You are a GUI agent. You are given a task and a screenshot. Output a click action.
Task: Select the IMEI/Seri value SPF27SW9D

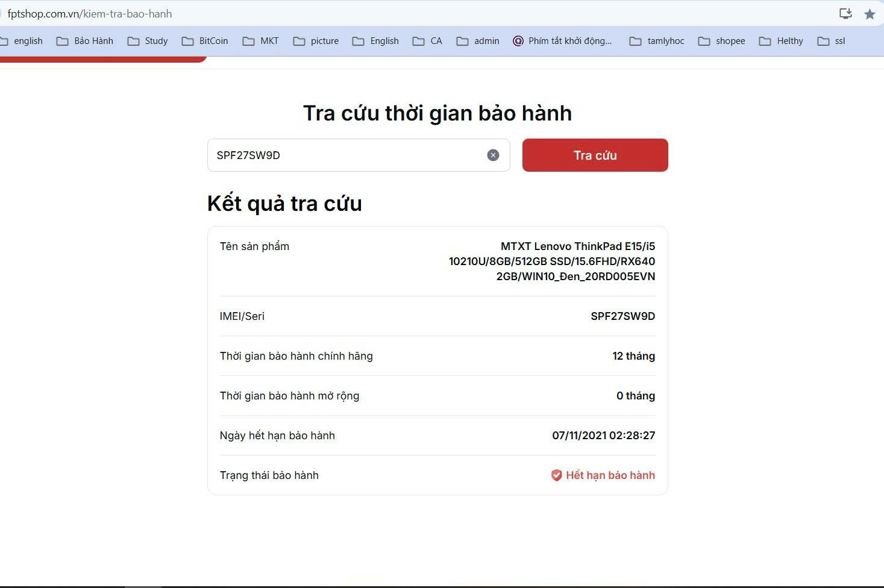[x=623, y=316]
